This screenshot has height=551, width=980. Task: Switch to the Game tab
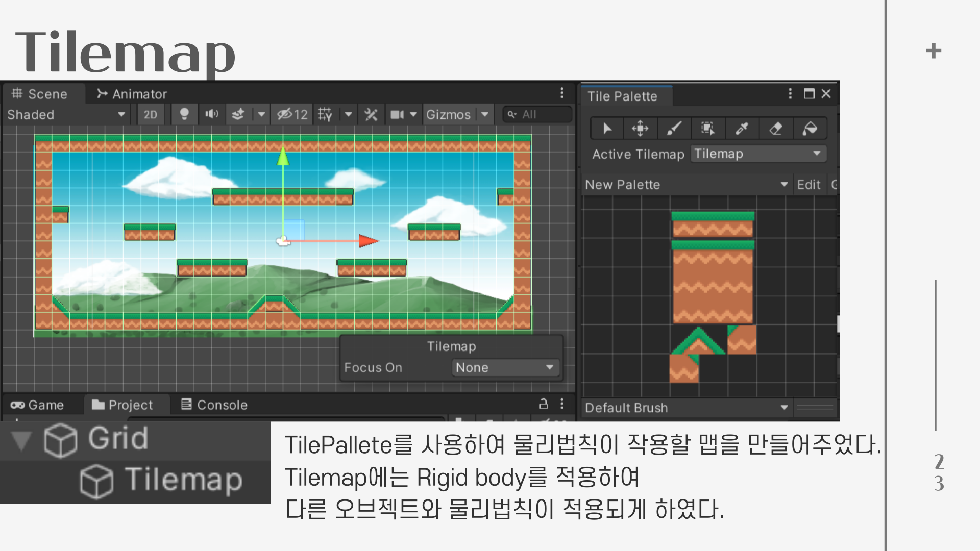click(37, 405)
